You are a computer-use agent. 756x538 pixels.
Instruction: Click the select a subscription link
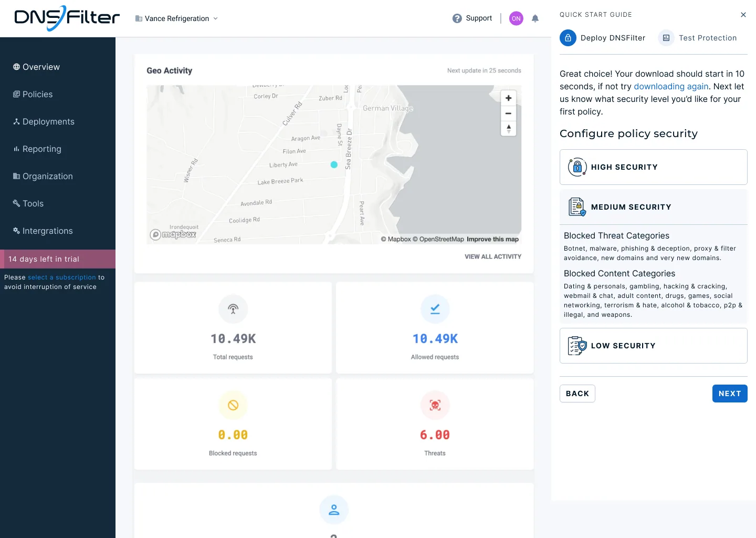click(62, 277)
